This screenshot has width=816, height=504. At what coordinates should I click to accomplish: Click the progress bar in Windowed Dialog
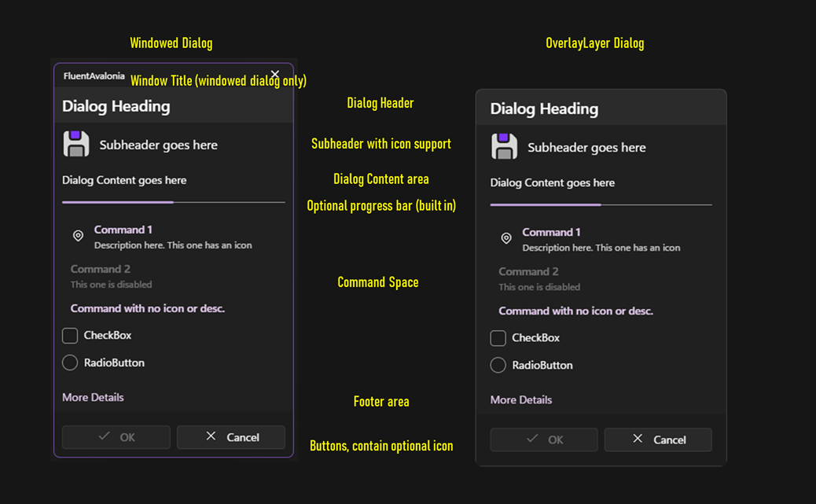(x=173, y=202)
